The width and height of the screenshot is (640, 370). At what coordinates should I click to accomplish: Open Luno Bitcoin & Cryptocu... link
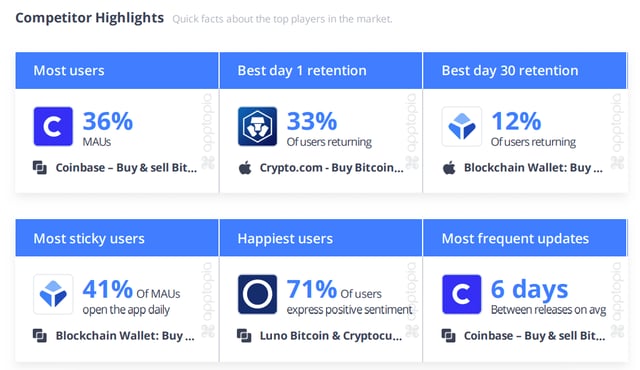[331, 336]
